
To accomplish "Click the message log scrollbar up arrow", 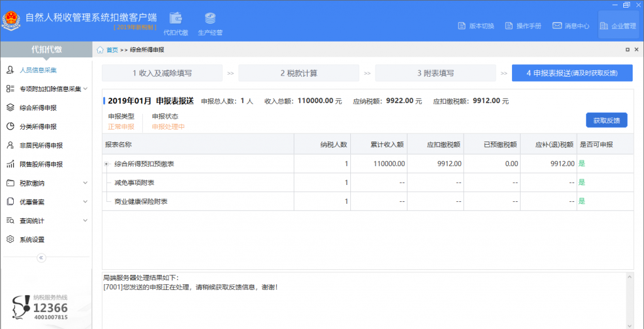I will (630, 277).
